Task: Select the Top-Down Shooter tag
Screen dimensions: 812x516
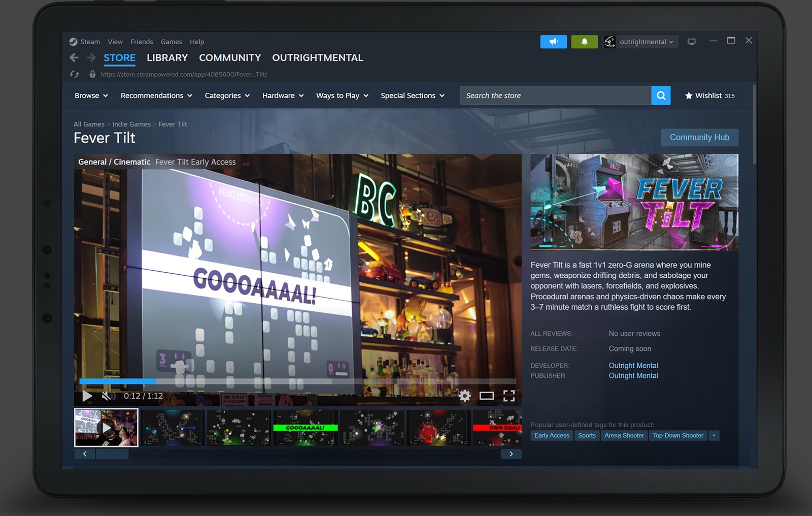Action: coord(678,435)
